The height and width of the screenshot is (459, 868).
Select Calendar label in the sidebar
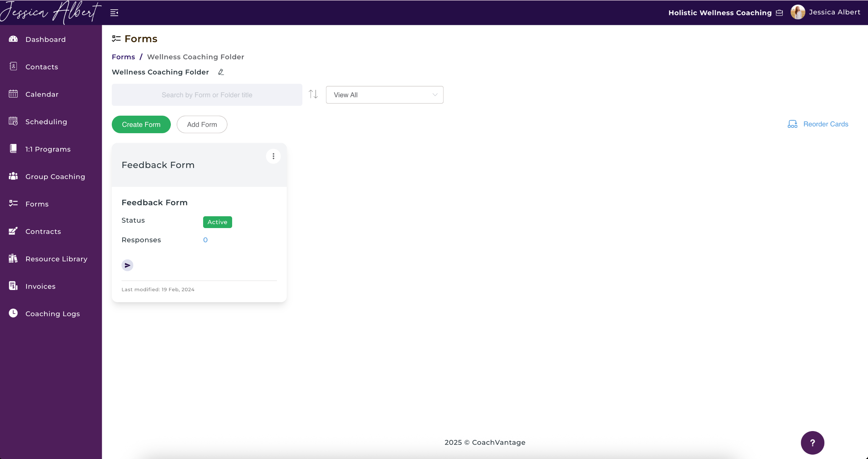[42, 94]
